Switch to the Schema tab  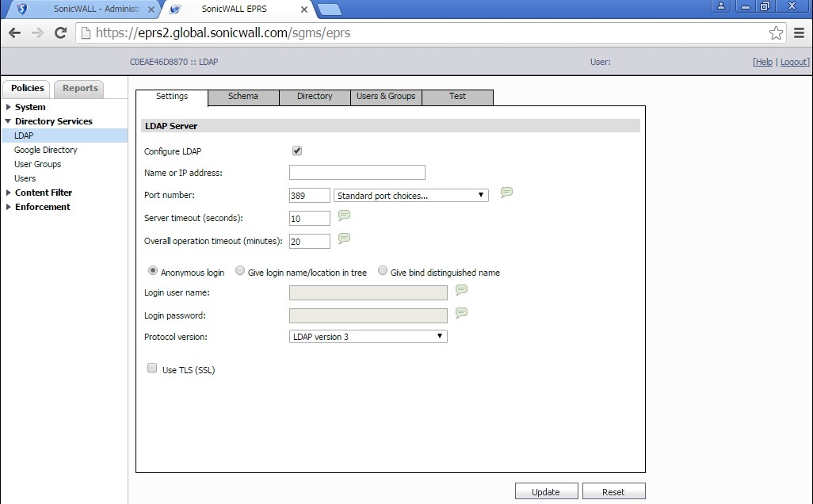243,97
